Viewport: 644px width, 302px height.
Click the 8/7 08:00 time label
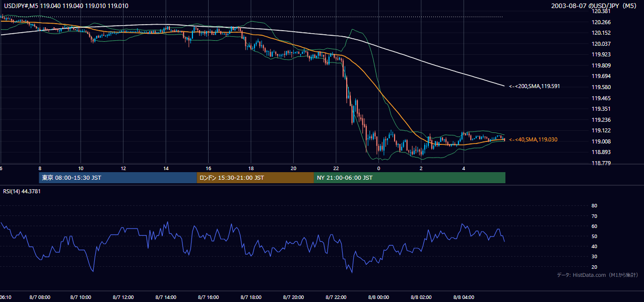[x=39, y=297]
